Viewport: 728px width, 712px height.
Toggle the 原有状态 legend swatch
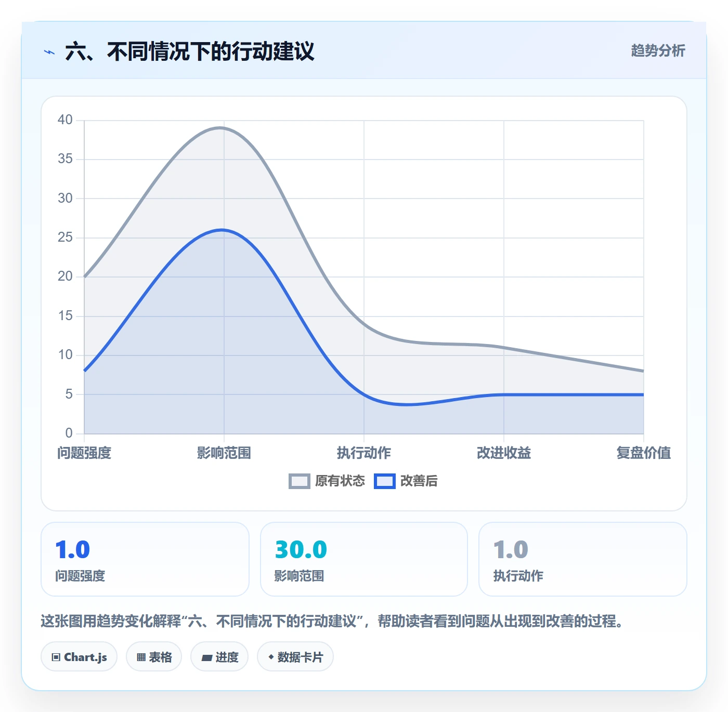299,481
